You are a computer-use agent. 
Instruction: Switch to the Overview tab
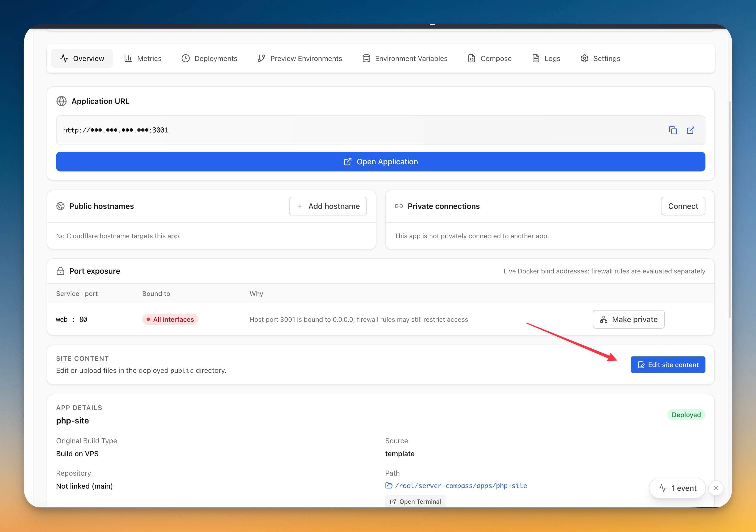click(82, 59)
